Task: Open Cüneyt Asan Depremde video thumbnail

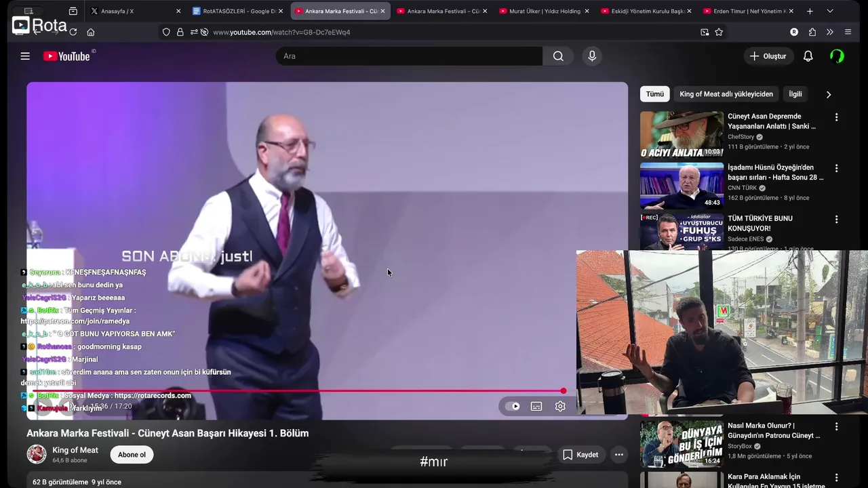Action: point(682,134)
